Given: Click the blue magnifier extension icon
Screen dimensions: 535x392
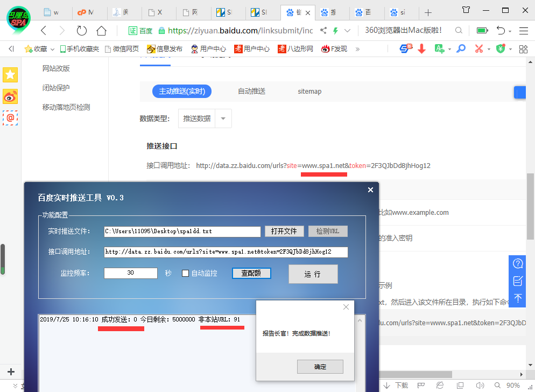Looking at the screenshot, I should (461, 49).
